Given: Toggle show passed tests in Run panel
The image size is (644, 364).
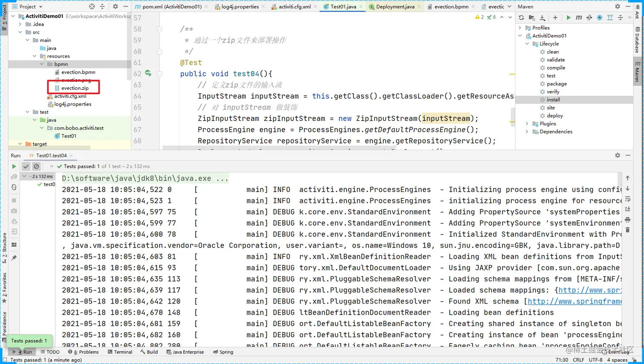Looking at the screenshot, I should (x=26, y=166).
